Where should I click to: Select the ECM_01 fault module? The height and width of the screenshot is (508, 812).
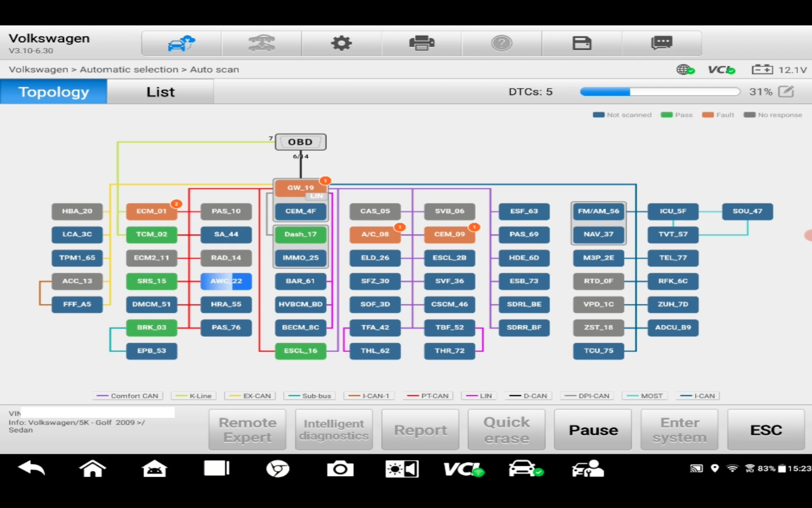coord(152,211)
